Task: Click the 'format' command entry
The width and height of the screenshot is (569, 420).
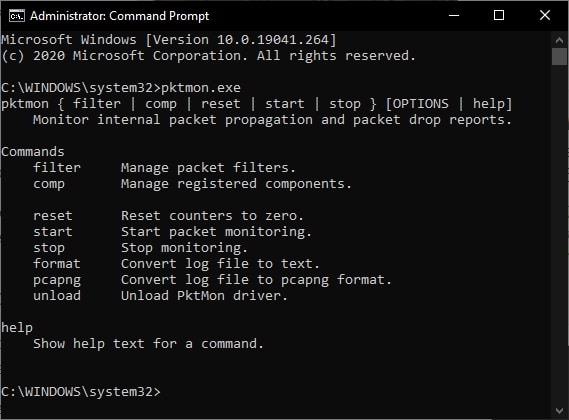Action: (57, 264)
